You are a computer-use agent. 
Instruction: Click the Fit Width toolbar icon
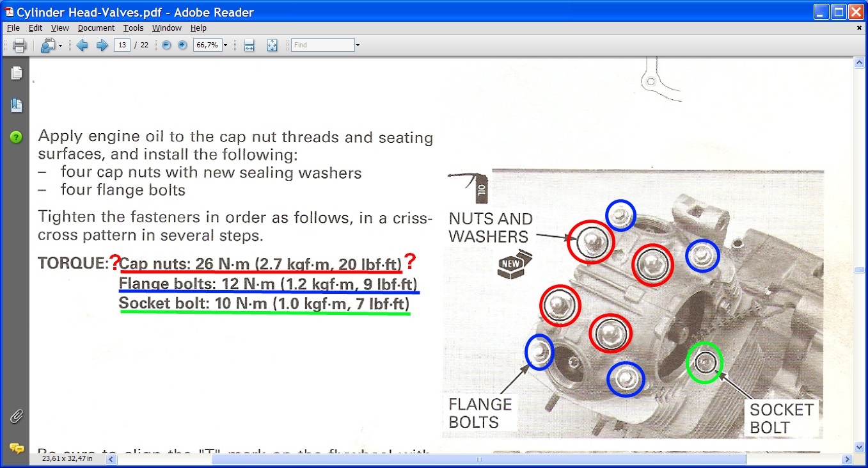pyautogui.click(x=249, y=45)
